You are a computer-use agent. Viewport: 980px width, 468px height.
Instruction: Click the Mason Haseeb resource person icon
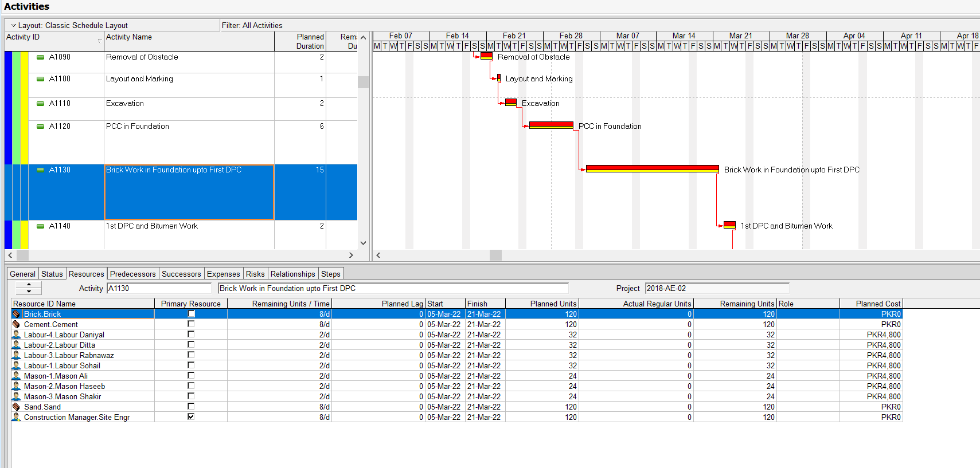[16, 386]
